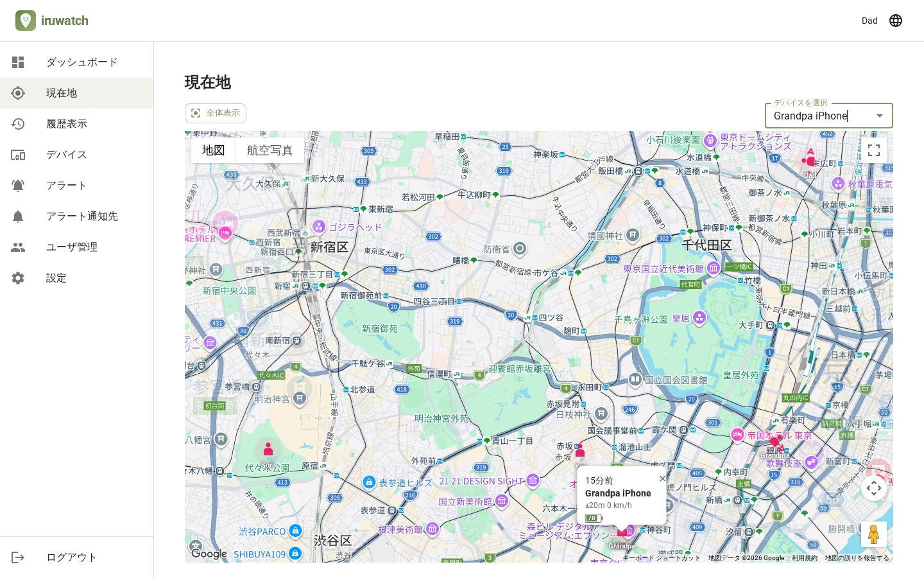Click the Dad device marker
This screenshot has width=924, height=578.
pyautogui.click(x=810, y=159)
